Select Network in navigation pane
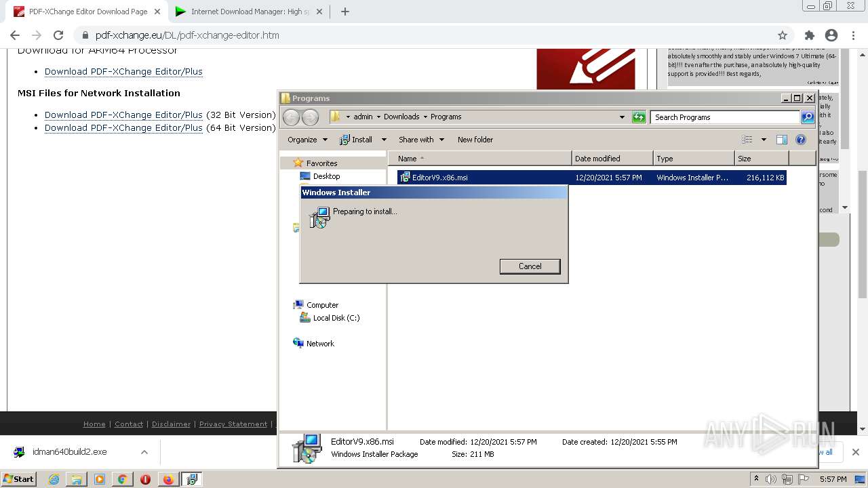The image size is (868, 488). click(320, 344)
